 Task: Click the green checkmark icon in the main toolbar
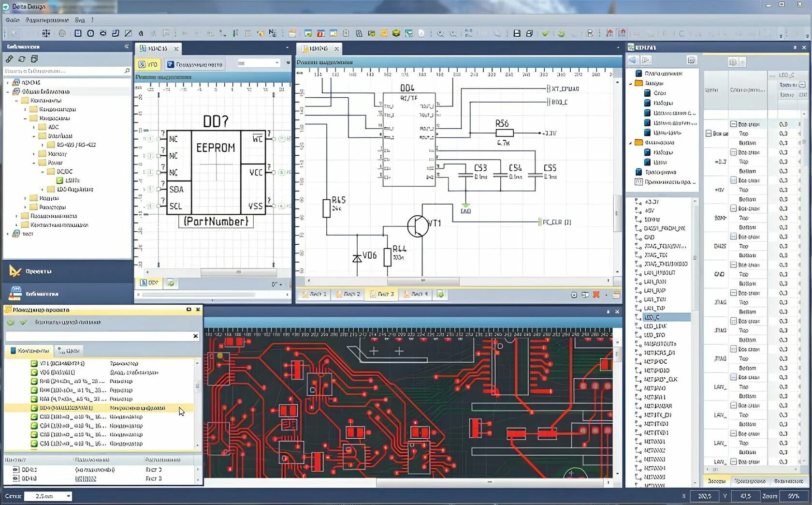pos(545,33)
